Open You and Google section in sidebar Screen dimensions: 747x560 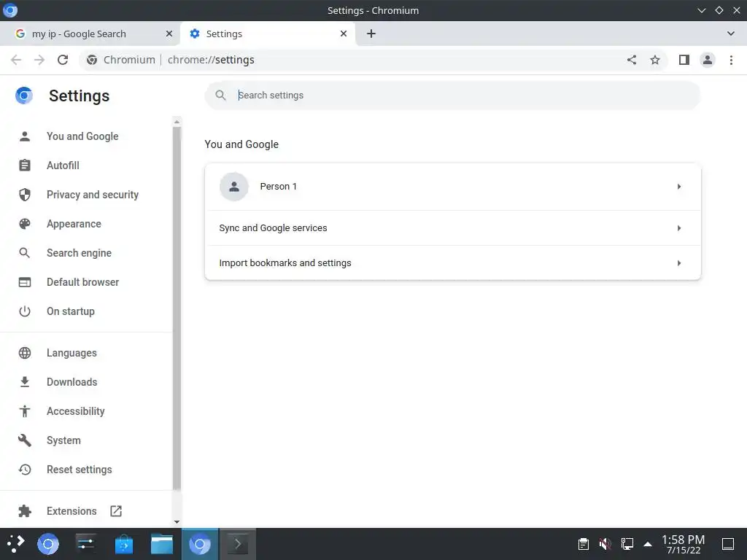pyautogui.click(x=82, y=136)
